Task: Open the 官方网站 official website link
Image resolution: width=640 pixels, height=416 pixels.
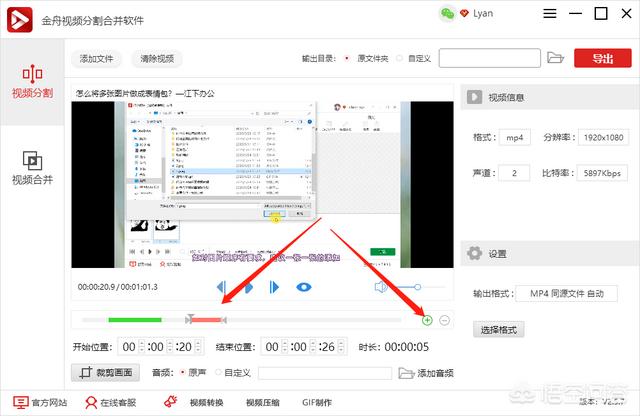Action: coord(40,403)
